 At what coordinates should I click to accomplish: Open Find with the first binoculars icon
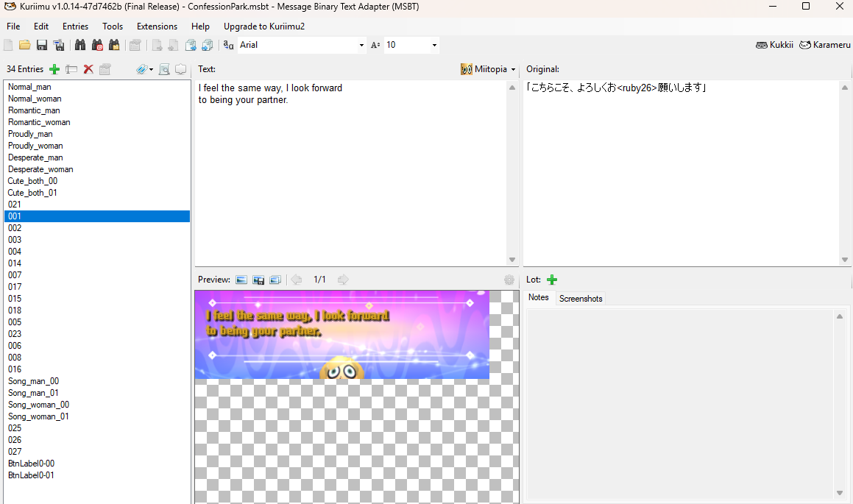coord(80,45)
